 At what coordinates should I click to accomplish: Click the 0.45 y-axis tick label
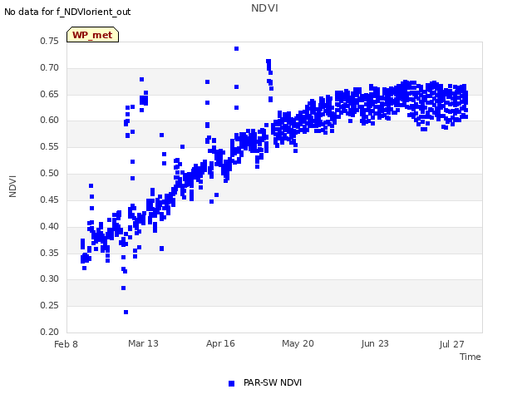(x=50, y=199)
